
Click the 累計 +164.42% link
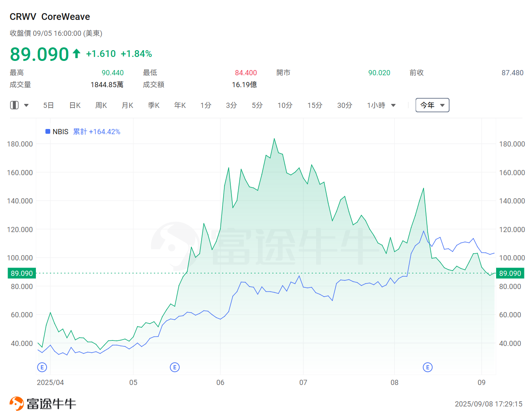pos(96,131)
